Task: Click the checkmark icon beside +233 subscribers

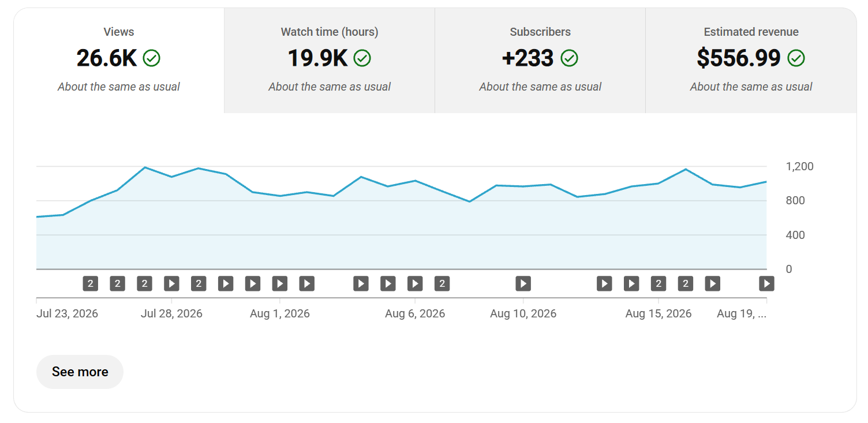Action: [x=569, y=58]
